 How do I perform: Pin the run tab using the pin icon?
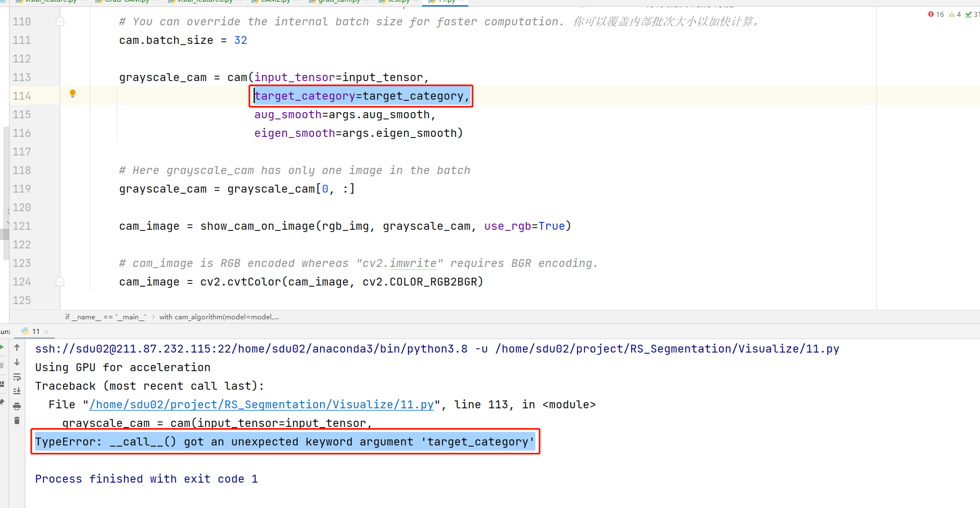(3, 402)
